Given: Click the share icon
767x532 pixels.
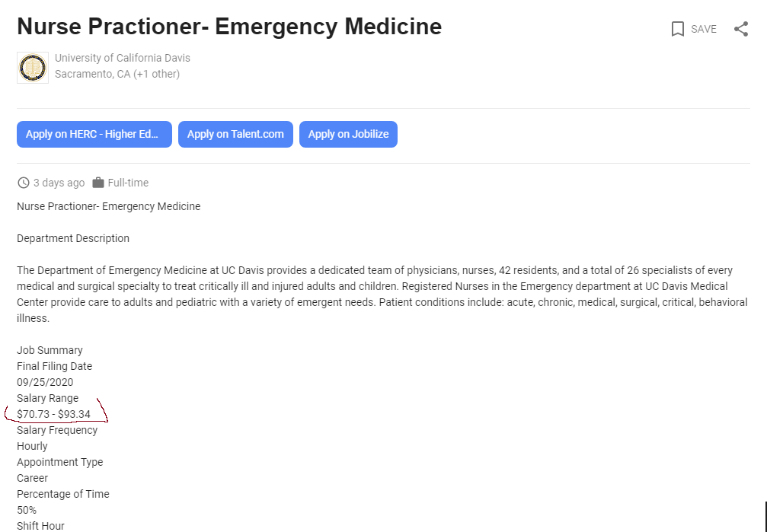Looking at the screenshot, I should pos(740,29).
